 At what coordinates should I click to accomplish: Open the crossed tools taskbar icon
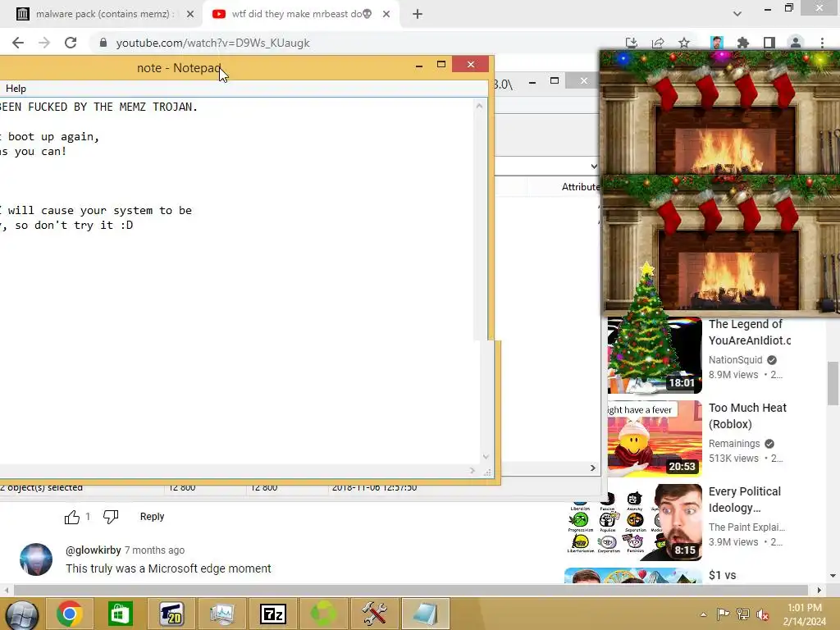coord(374,614)
